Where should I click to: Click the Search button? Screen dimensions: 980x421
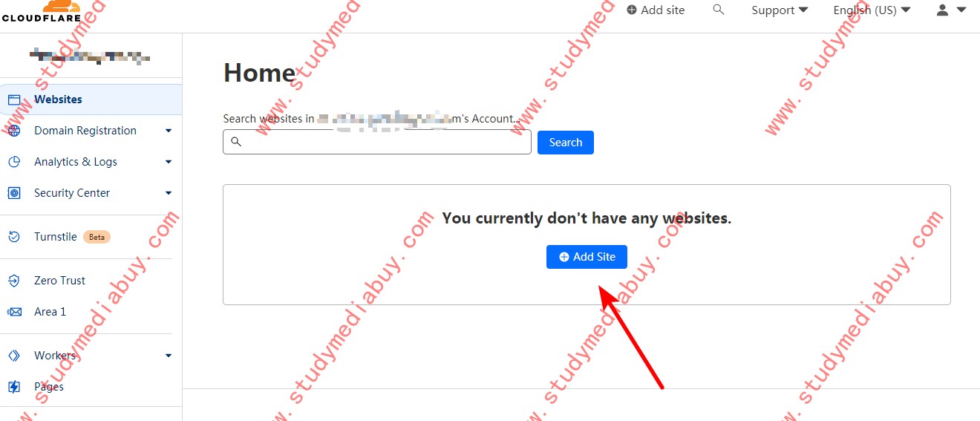tap(566, 143)
